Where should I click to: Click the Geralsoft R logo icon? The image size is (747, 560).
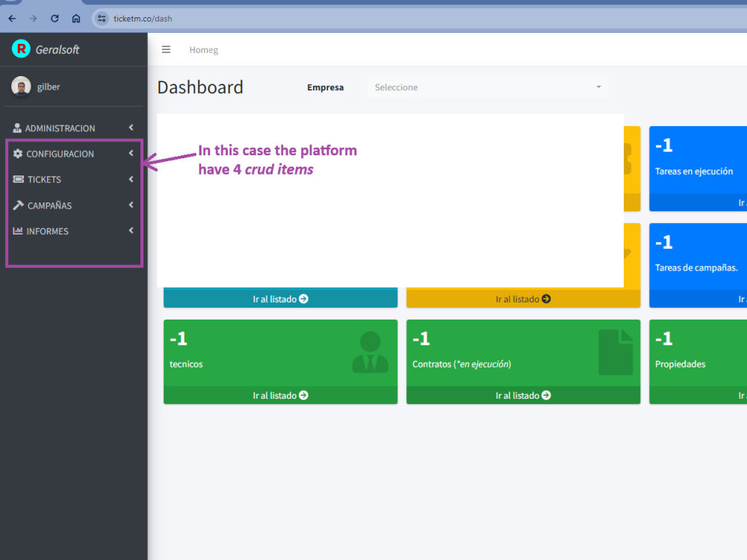[21, 49]
